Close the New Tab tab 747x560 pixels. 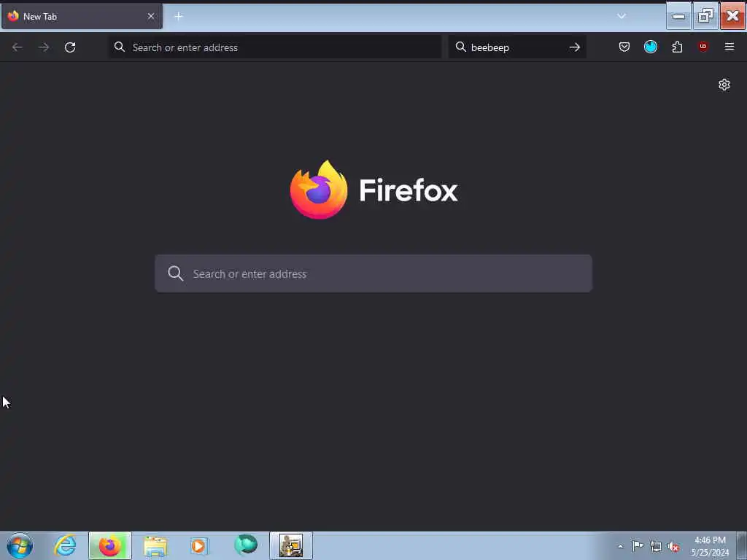[151, 16]
